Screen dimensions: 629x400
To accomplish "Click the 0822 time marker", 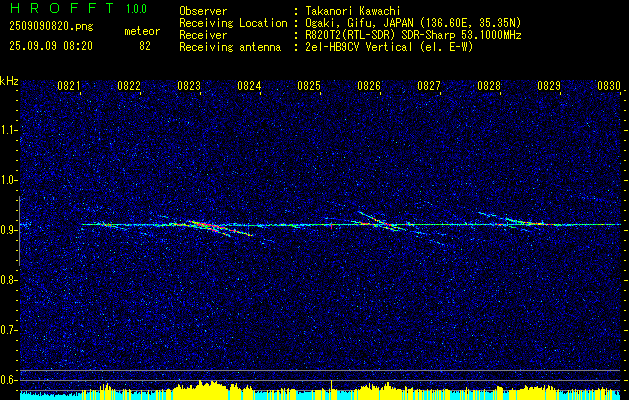I will [129, 85].
